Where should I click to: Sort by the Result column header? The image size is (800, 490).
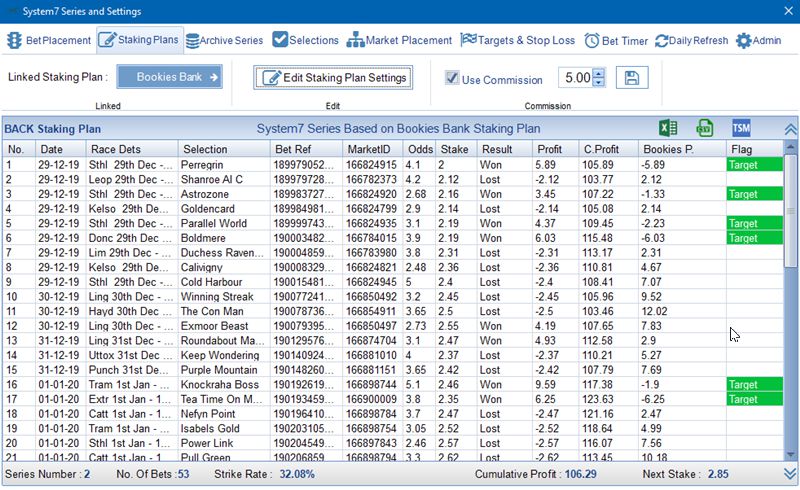click(505, 149)
